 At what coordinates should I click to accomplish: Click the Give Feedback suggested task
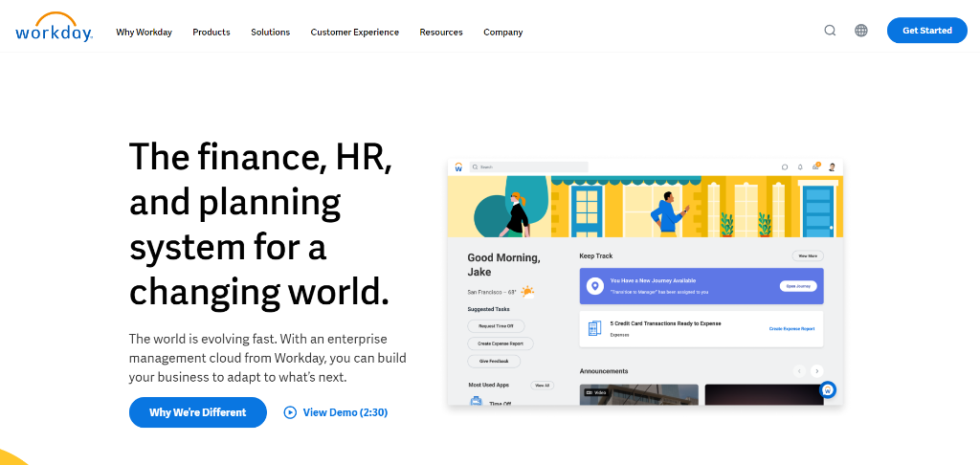494,362
